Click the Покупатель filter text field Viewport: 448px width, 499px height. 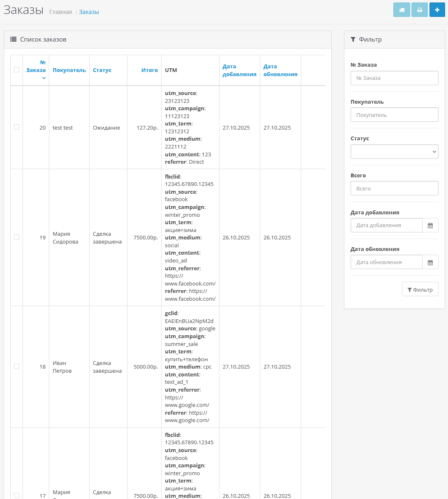coord(394,115)
